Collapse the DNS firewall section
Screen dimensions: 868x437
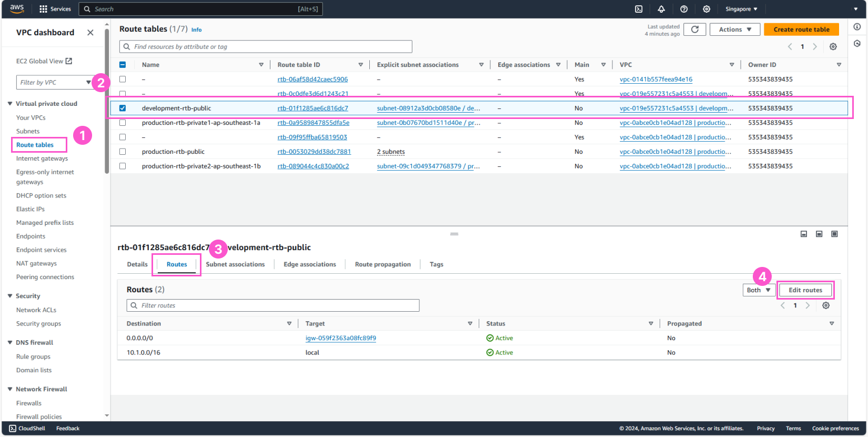[10, 342]
